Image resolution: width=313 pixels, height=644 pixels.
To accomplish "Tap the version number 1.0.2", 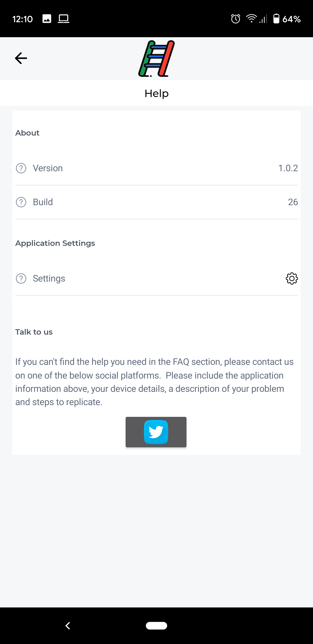I will pos(288,168).
